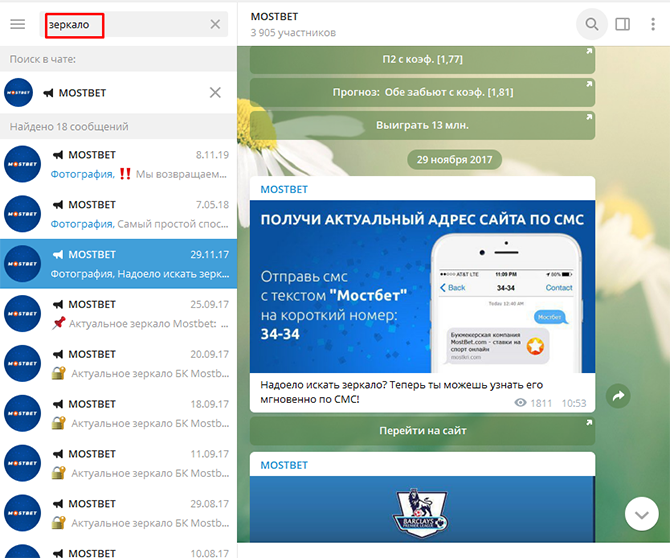Remove the MOSTBET chat search filter

[x=215, y=92]
